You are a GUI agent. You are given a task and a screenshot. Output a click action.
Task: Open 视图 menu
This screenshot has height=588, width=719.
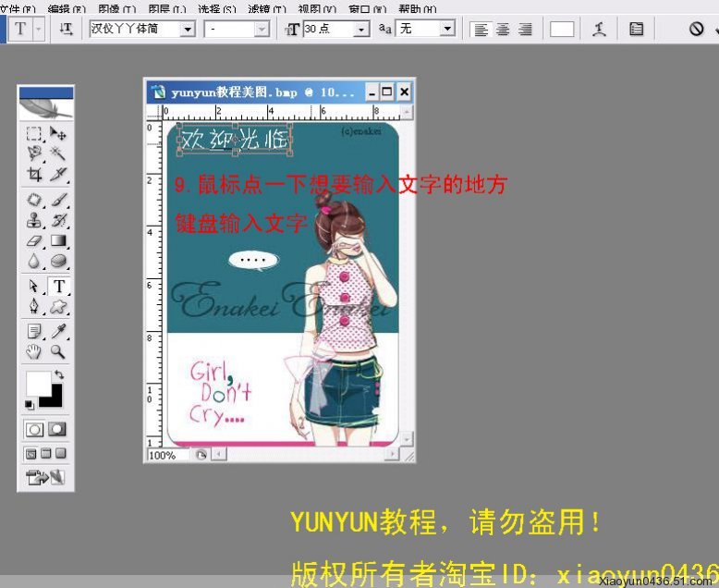click(x=317, y=8)
